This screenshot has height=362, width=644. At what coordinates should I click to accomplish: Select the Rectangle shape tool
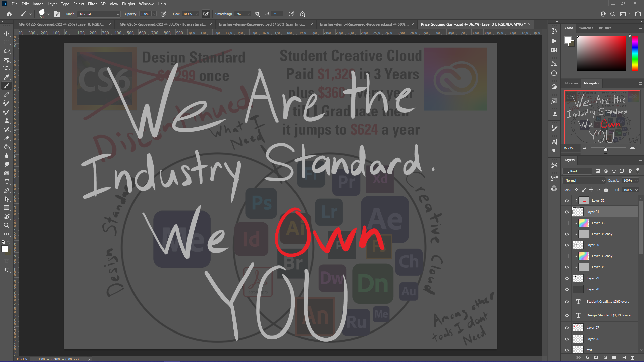pos(7,208)
